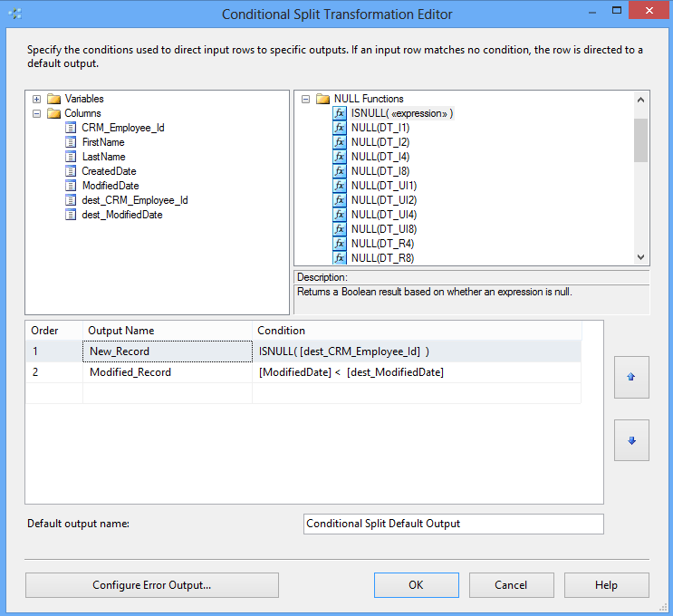Click the fx icon beside NULL(DT_UI2)
The image size is (673, 616).
340,200
